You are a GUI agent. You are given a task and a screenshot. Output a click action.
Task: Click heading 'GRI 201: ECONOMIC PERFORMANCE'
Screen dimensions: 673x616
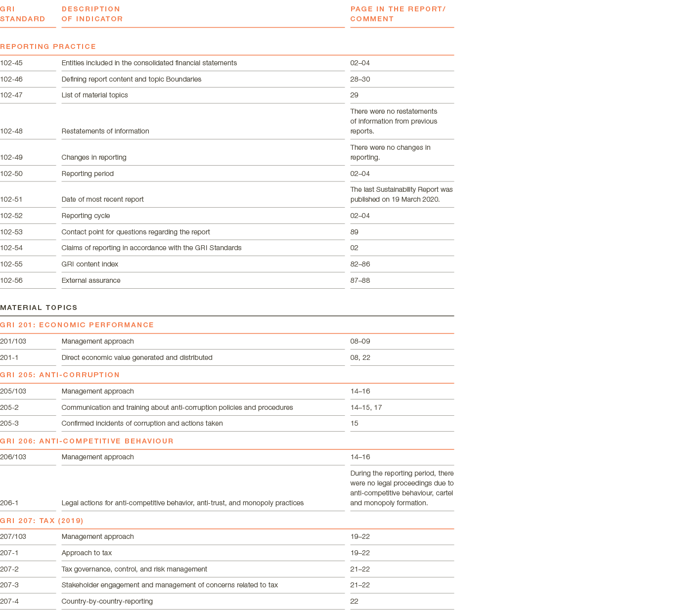(77, 325)
